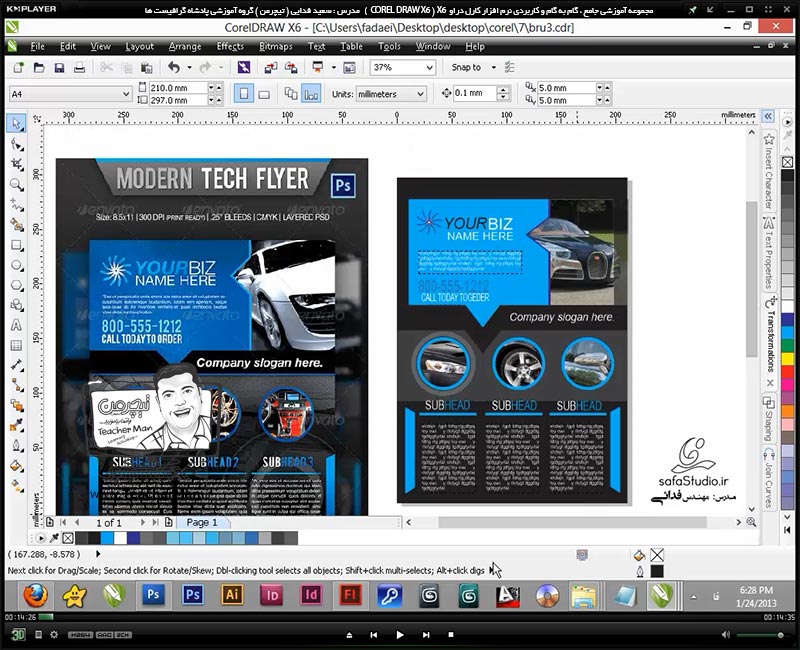Expand the docker panel chevrons

[x=768, y=116]
